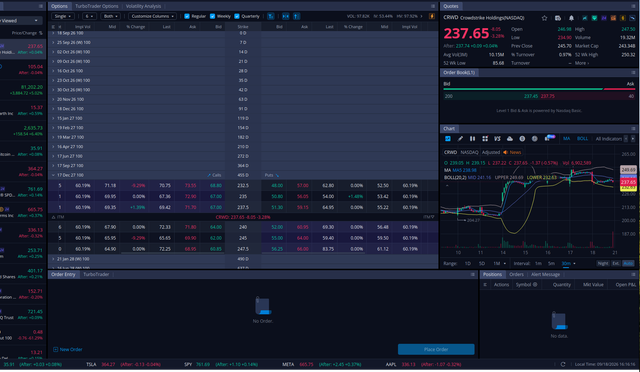Toggle Night session in chart footer
640x372 pixels.
pos(603,264)
